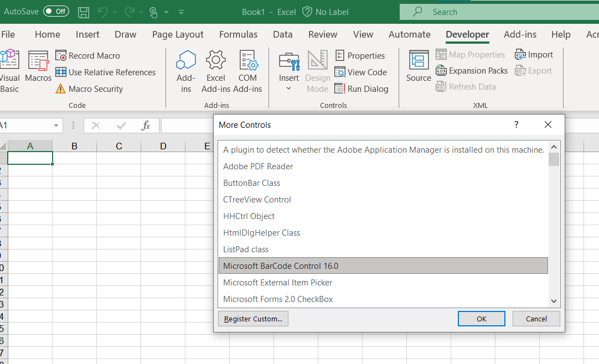
Task: Switch to the Home tab
Action: [x=48, y=34]
